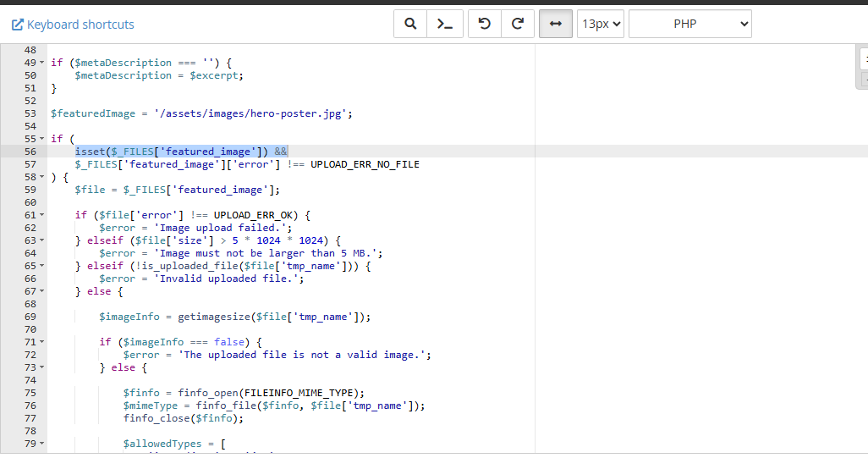The image size is (868, 469).
Task: Toggle line wrap double-arrow button
Action: [556, 24]
